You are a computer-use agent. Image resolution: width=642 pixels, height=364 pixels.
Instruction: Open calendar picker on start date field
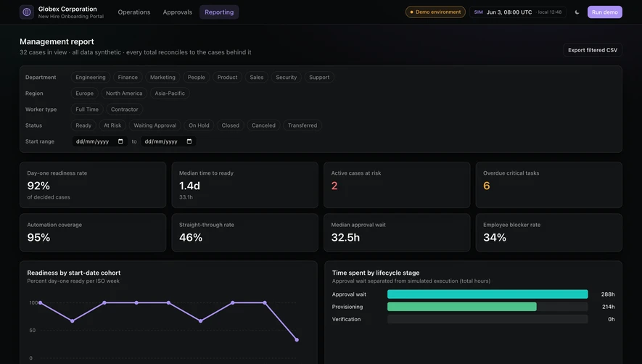pyautogui.click(x=120, y=141)
